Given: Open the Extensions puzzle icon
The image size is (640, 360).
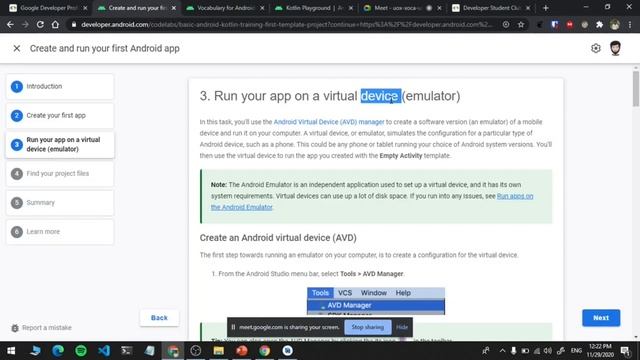Looking at the screenshot, I should [599, 24].
